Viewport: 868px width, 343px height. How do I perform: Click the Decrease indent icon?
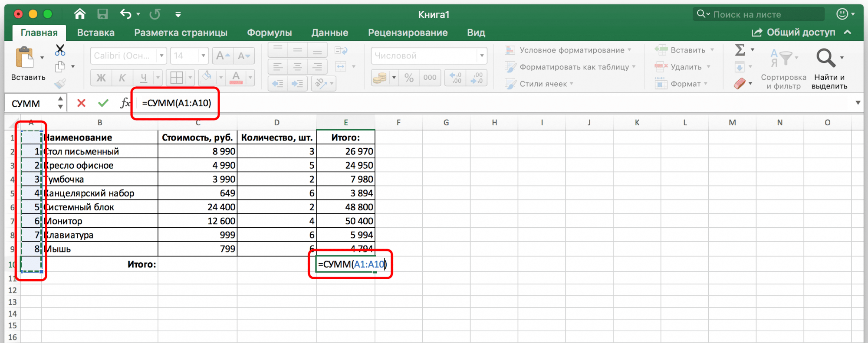tap(278, 83)
